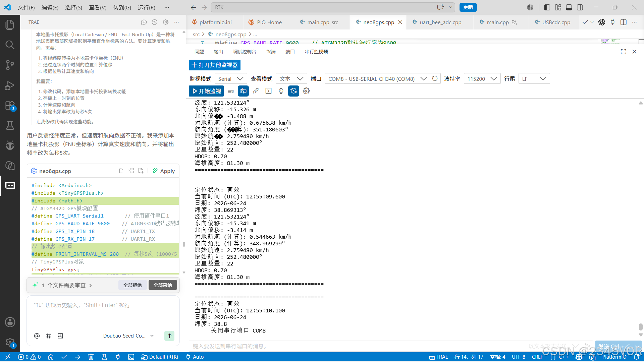The height and width of the screenshot is (362, 644).
Task: Open the PlatformIO alien icon view
Action: (x=10, y=145)
